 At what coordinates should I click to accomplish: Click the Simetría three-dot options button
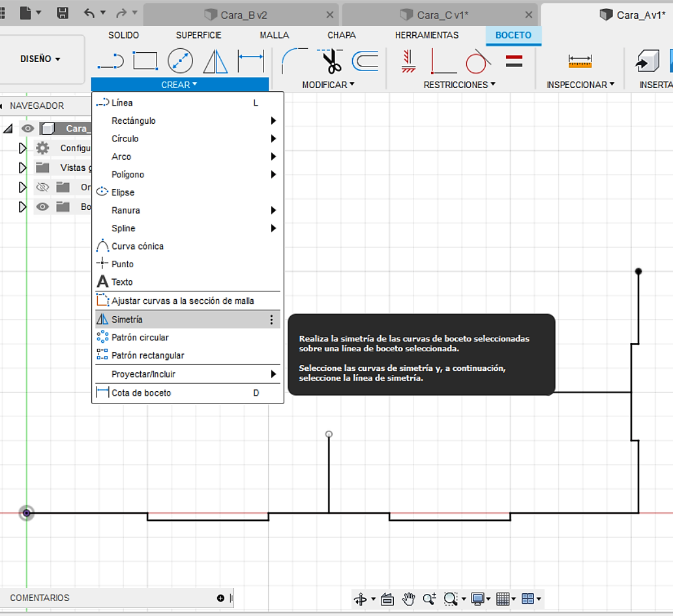click(x=272, y=319)
